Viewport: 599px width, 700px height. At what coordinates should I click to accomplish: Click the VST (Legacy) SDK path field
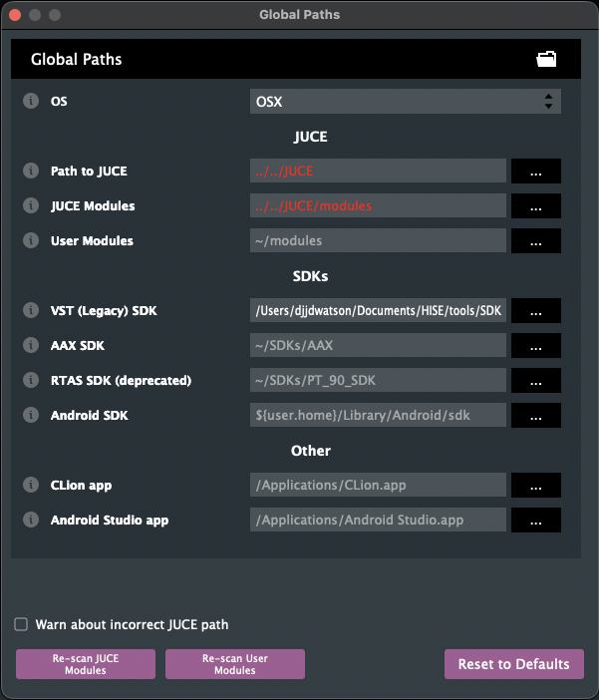pos(379,311)
